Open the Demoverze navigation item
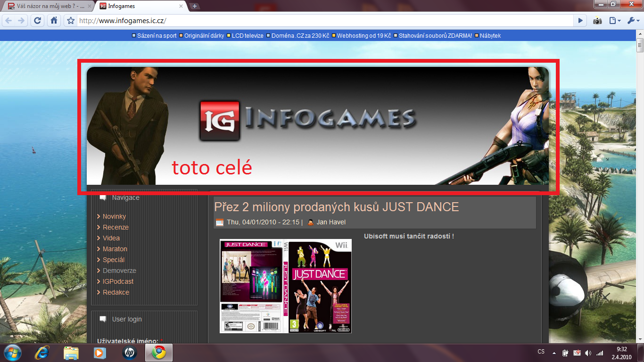Image resolution: width=644 pixels, height=362 pixels. (119, 271)
